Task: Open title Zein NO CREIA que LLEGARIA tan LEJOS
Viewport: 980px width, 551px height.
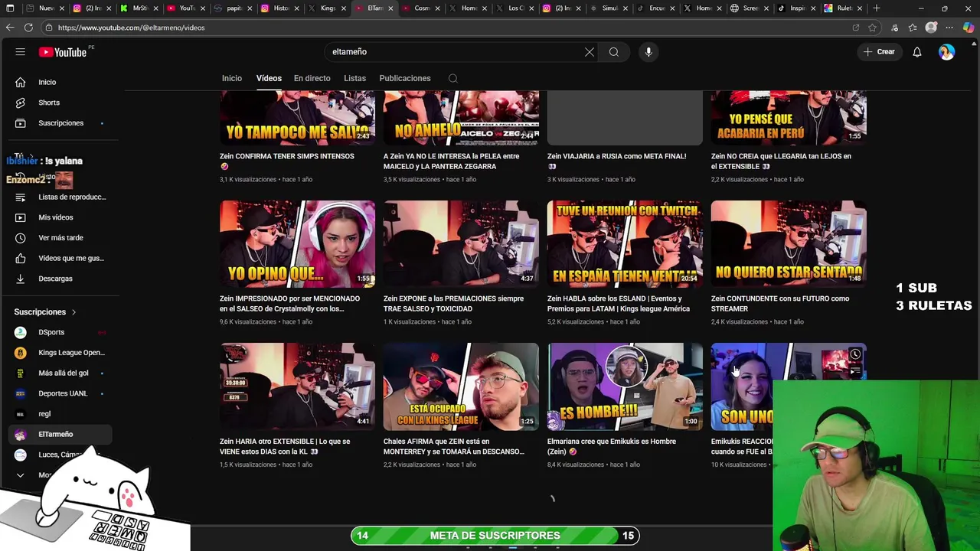Action: pos(781,161)
